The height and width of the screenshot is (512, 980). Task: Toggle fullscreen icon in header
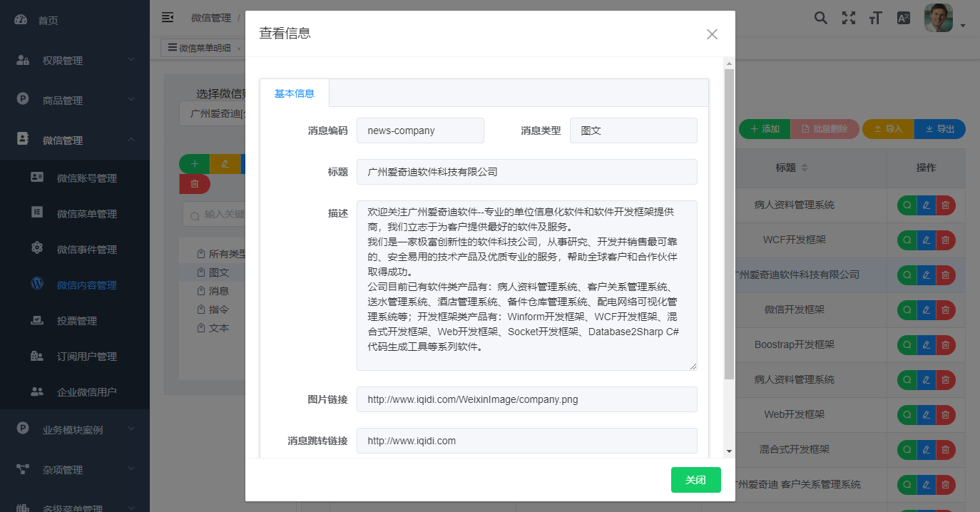click(x=848, y=18)
